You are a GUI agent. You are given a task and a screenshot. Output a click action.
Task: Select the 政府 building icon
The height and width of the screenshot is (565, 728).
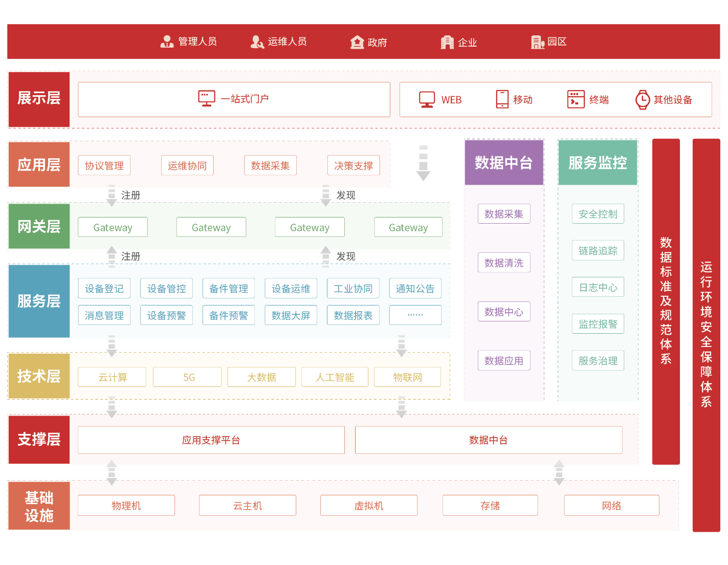pos(357,42)
